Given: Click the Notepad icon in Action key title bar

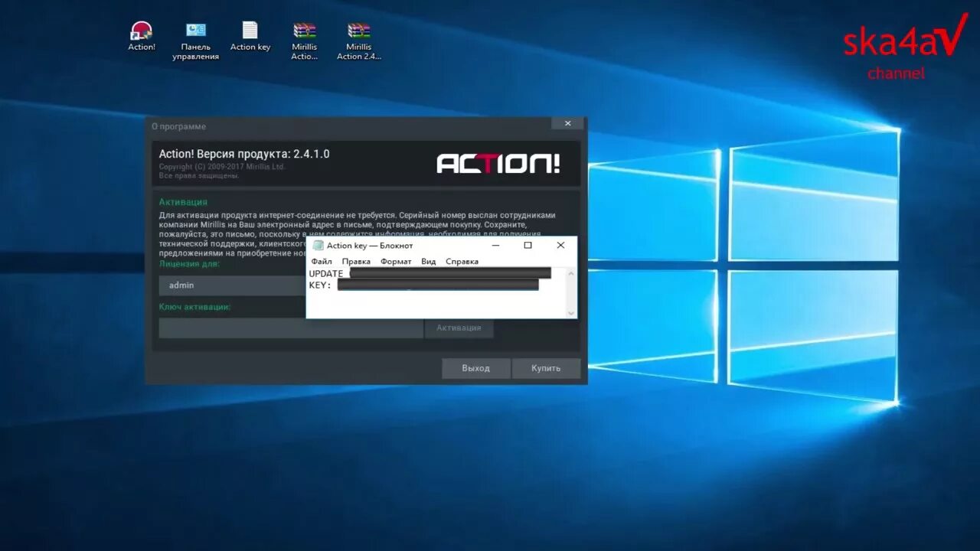Looking at the screenshot, I should [x=318, y=246].
